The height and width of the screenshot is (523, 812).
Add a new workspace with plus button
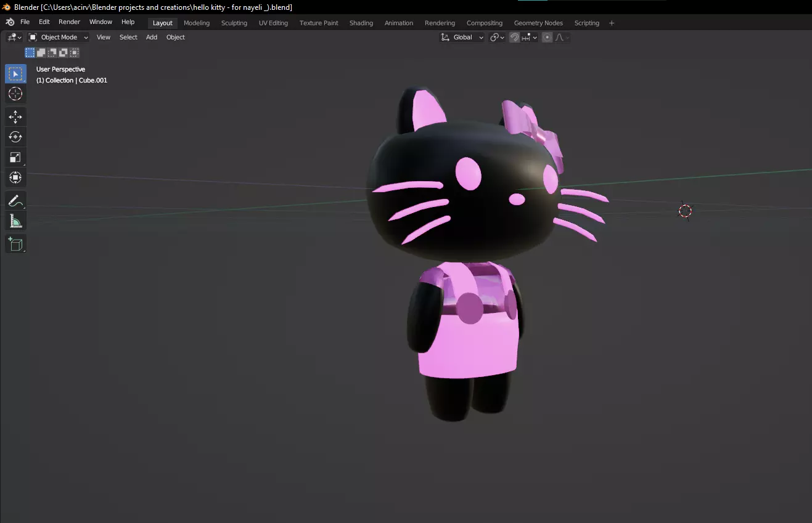pos(612,23)
